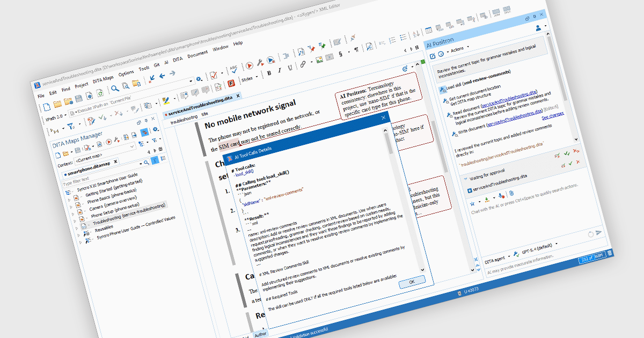Open the Help menu
The image size is (644, 338).
[x=238, y=43]
